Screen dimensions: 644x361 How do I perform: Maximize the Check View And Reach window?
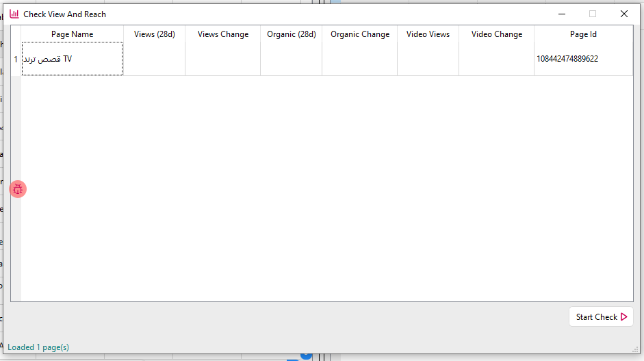[593, 14]
